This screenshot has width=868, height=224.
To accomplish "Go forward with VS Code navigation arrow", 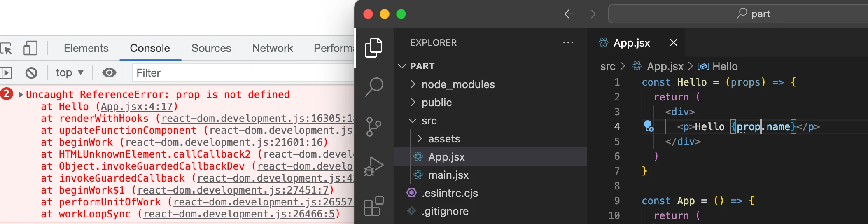I will tap(591, 14).
